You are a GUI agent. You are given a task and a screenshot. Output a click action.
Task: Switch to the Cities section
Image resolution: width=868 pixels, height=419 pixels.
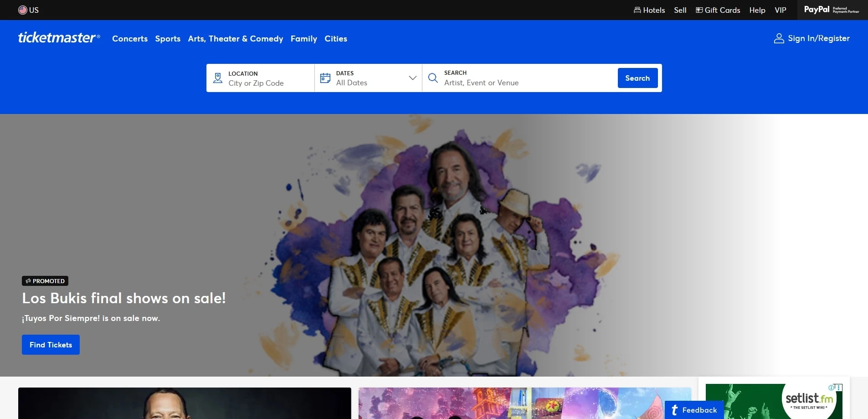point(336,39)
